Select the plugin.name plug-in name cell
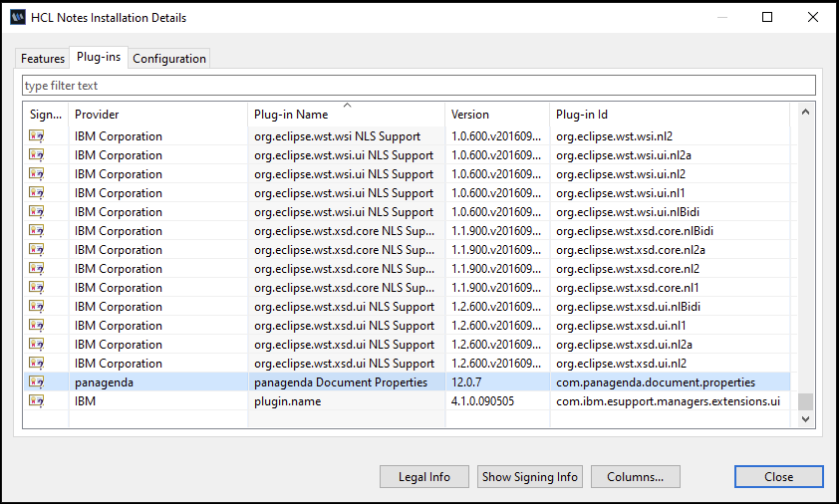This screenshot has width=839, height=504. 287,401
